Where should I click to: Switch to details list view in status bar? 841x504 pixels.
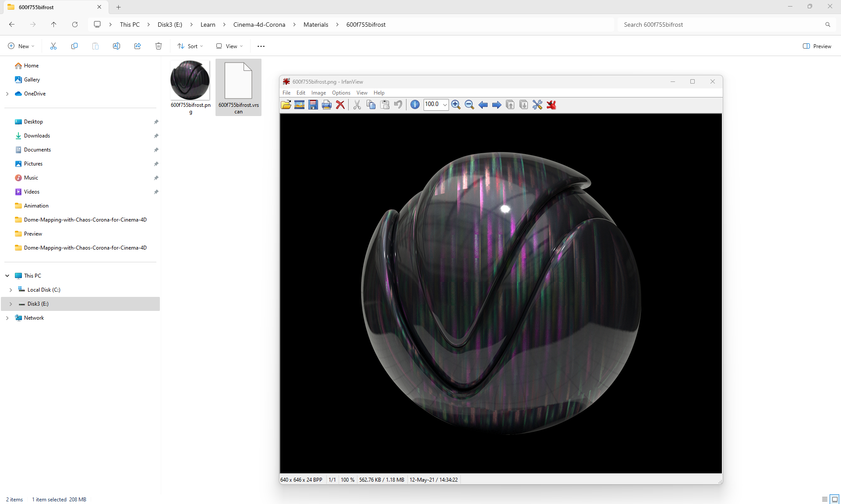click(x=825, y=499)
